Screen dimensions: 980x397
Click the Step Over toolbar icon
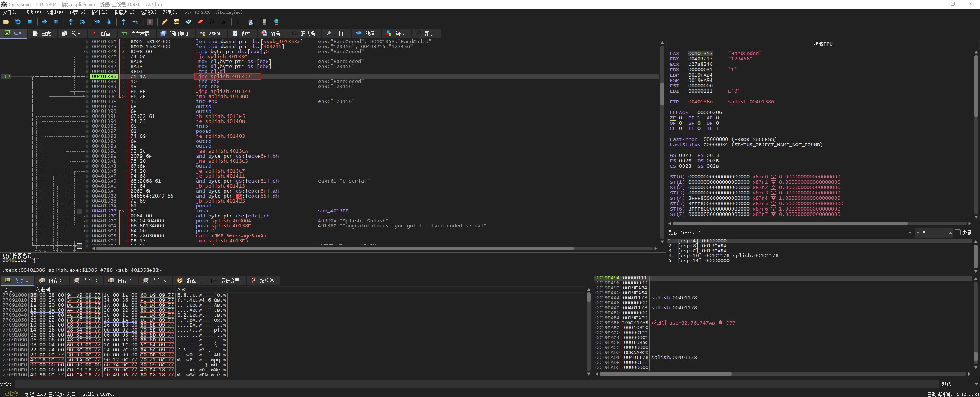pos(82,22)
